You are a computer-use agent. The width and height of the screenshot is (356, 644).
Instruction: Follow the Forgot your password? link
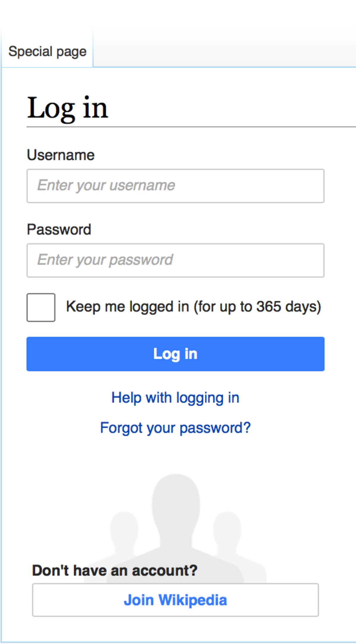point(175,428)
